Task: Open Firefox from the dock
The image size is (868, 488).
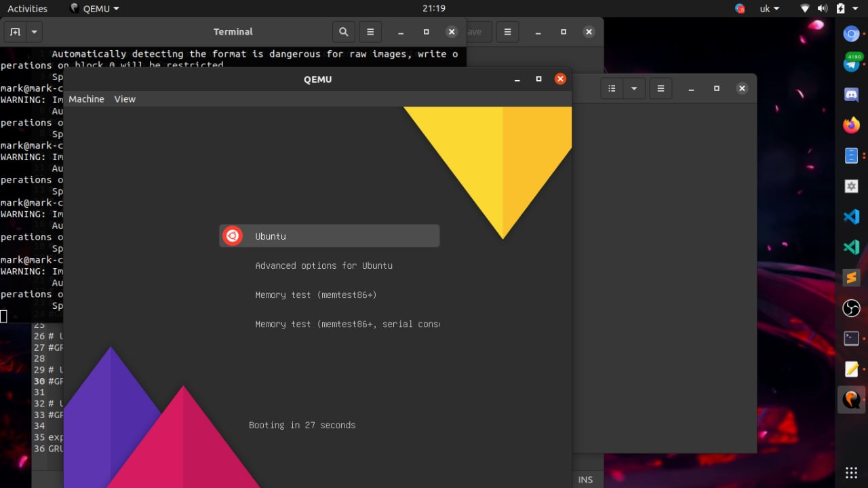Action: point(851,125)
